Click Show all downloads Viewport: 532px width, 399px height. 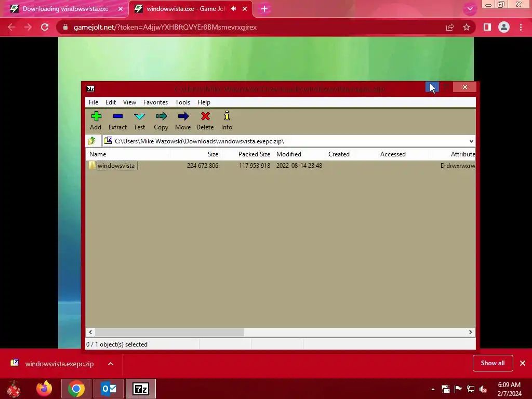pyautogui.click(x=493, y=363)
